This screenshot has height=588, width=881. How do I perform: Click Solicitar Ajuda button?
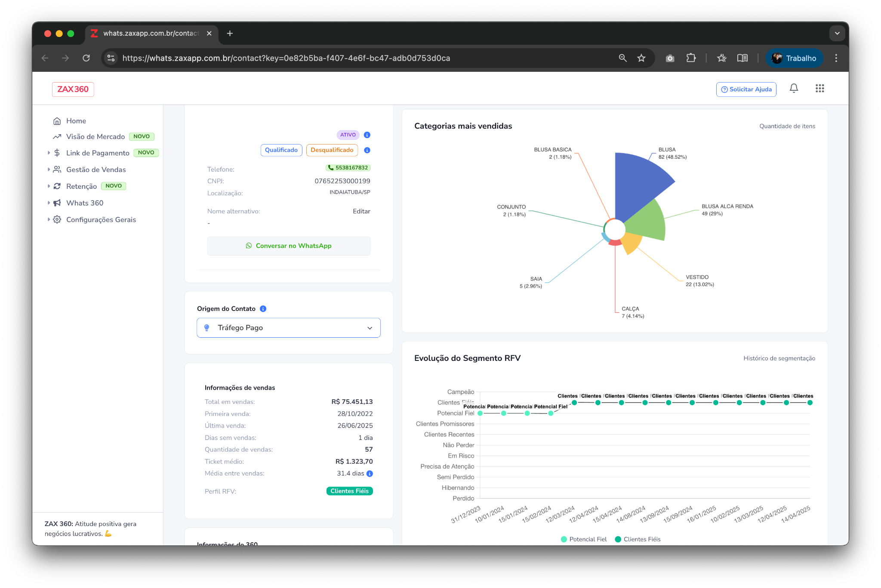[746, 89]
